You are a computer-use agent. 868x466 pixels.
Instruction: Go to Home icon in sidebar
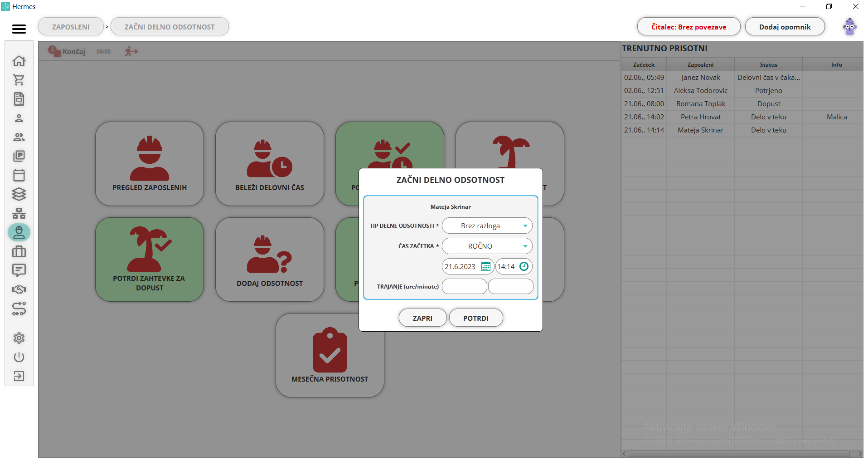click(x=19, y=61)
